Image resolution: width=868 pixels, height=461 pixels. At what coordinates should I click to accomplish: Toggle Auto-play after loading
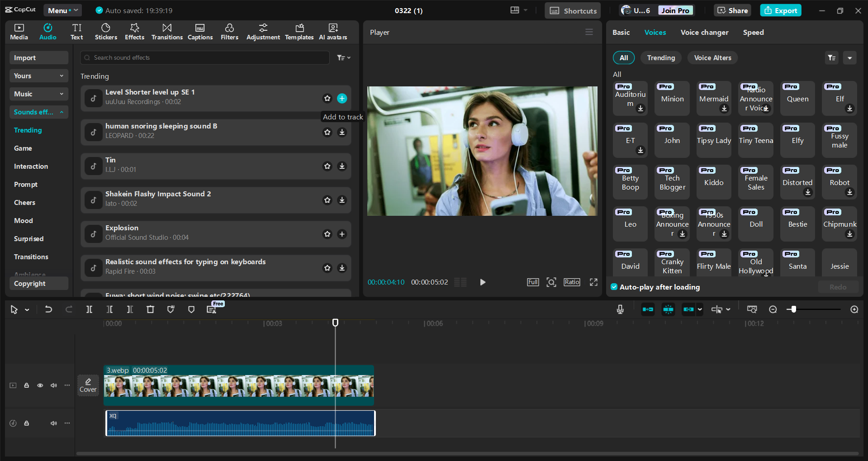pos(614,287)
